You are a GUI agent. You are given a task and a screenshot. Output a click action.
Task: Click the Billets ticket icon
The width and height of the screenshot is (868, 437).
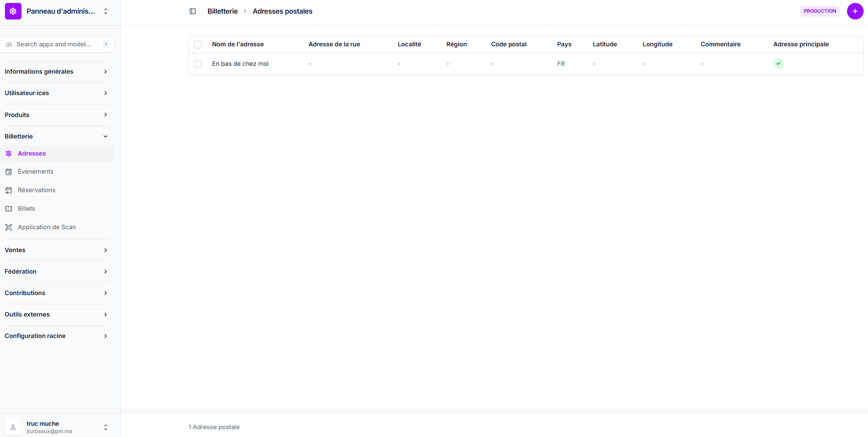pos(9,209)
